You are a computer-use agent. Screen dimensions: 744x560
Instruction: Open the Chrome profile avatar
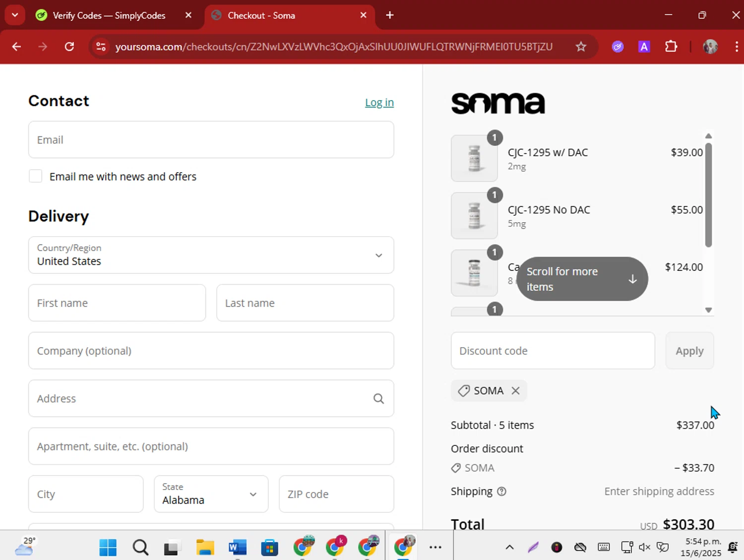(x=710, y=47)
